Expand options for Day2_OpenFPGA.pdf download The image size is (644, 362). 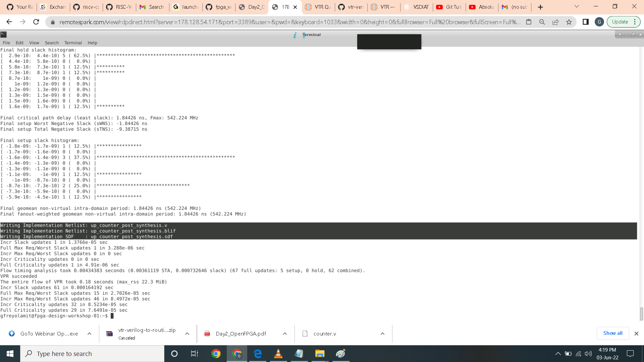point(285,334)
